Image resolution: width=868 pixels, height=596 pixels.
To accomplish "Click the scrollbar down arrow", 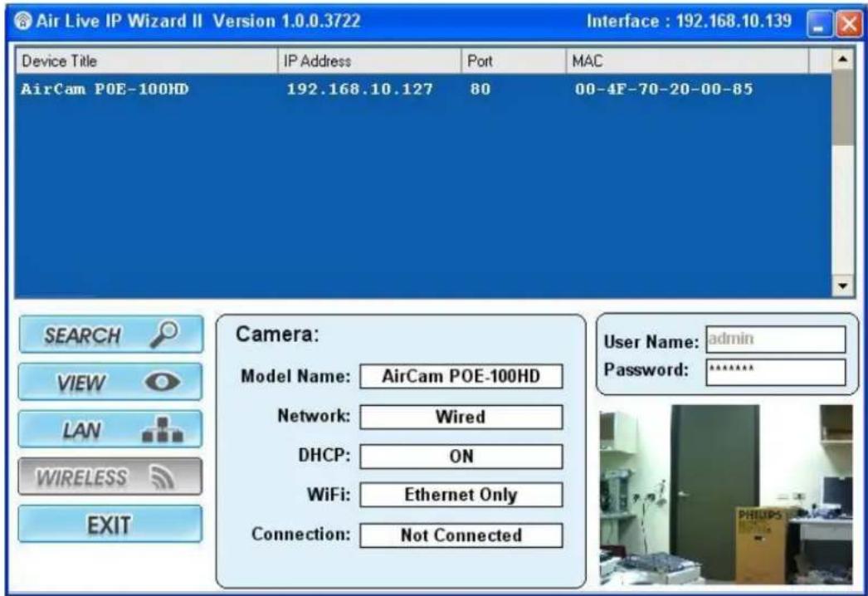I will coord(842,286).
